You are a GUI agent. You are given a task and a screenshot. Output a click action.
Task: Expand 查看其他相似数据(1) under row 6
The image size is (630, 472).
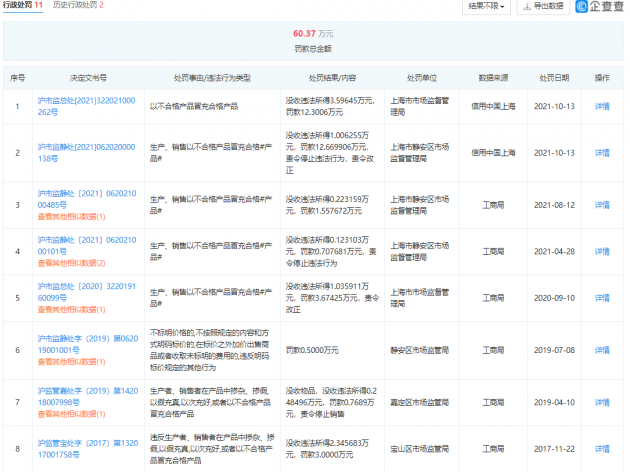72,362
